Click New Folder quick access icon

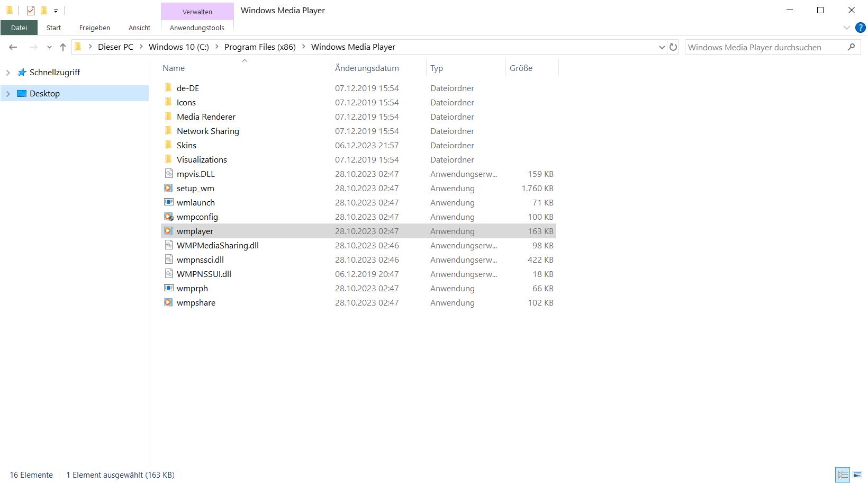[44, 10]
